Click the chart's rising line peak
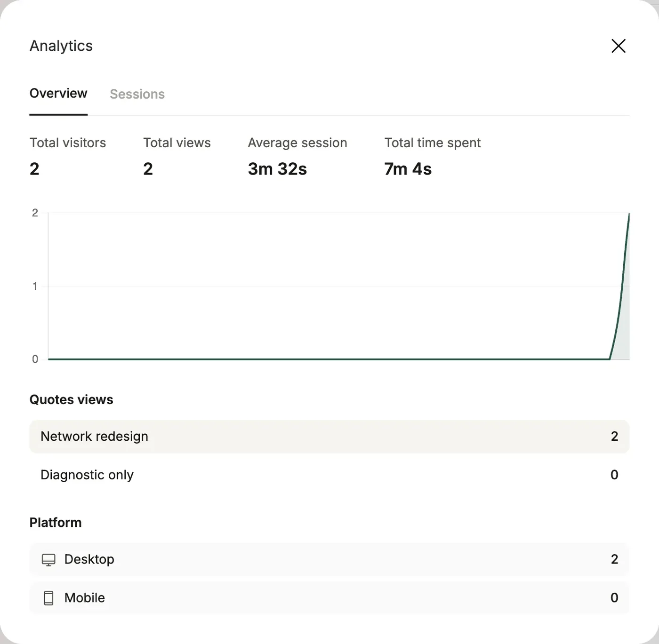The height and width of the screenshot is (644, 659). coord(629,214)
